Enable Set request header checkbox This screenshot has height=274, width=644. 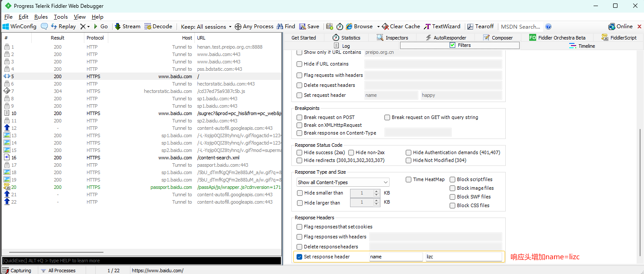(x=299, y=95)
